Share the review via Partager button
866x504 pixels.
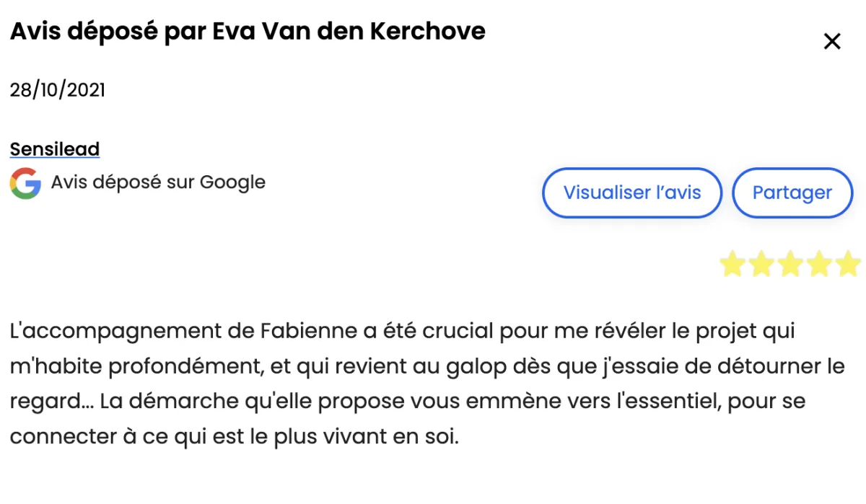(792, 193)
